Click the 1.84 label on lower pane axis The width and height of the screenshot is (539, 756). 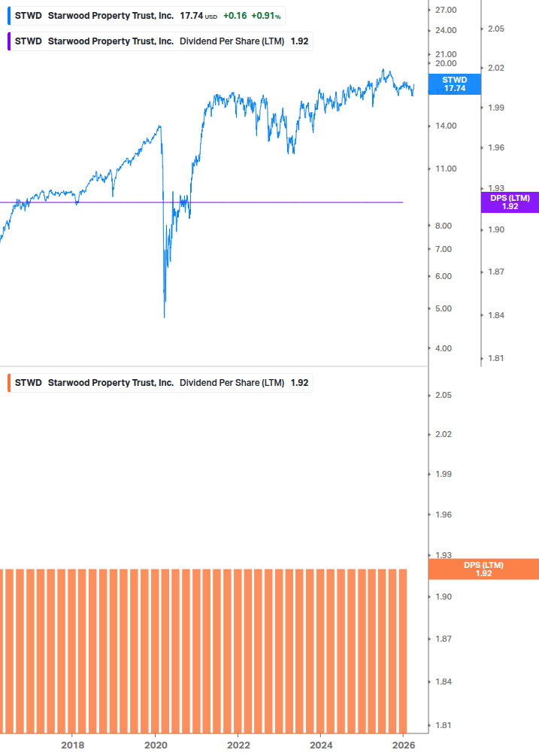(443, 682)
